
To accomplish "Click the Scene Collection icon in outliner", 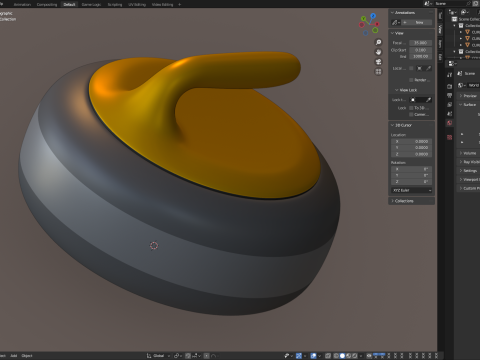I will [x=454, y=19].
